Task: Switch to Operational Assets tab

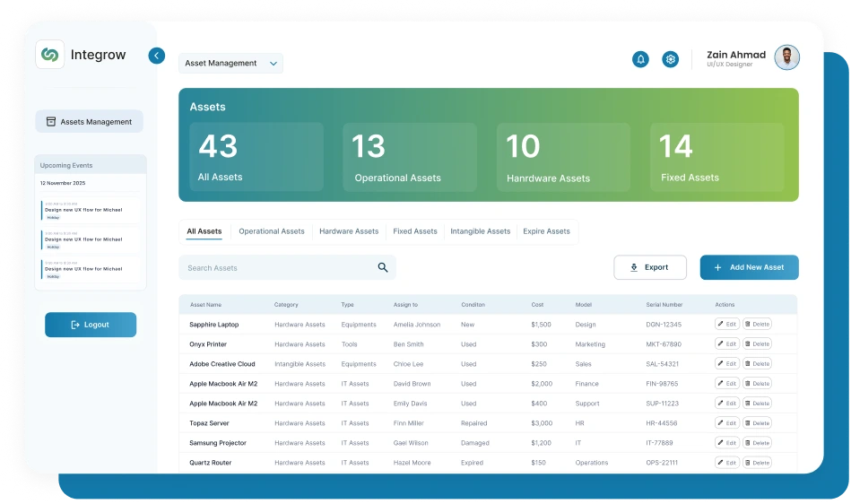Action: pyautogui.click(x=272, y=231)
